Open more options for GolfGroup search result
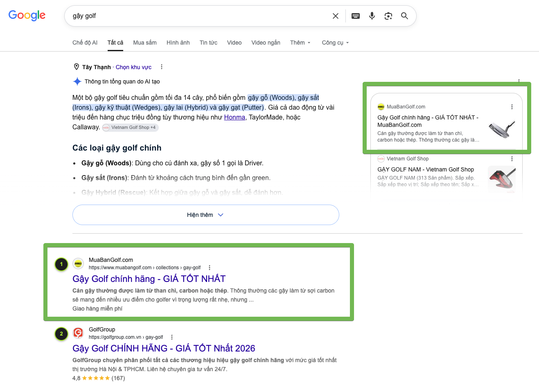 pos(172,337)
